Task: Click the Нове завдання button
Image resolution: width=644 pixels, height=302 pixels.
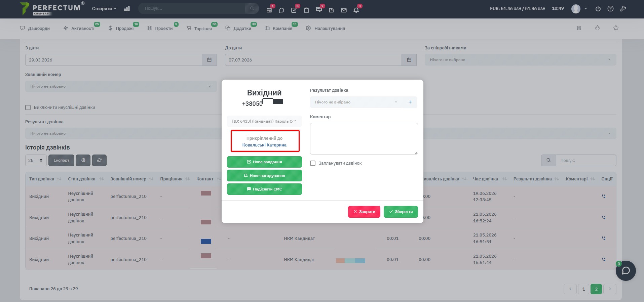Action: click(x=264, y=162)
